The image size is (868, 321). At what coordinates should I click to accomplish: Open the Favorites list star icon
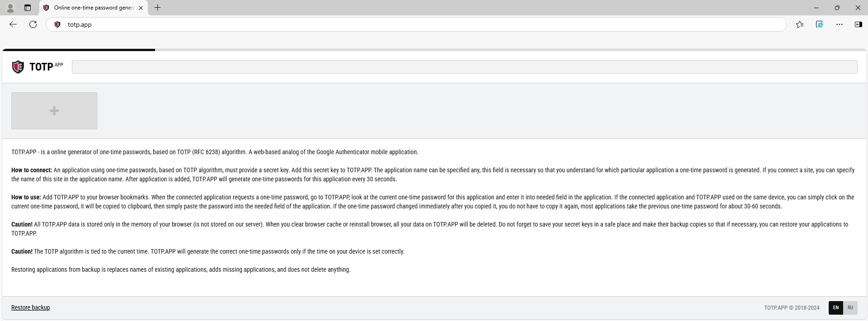pyautogui.click(x=800, y=24)
